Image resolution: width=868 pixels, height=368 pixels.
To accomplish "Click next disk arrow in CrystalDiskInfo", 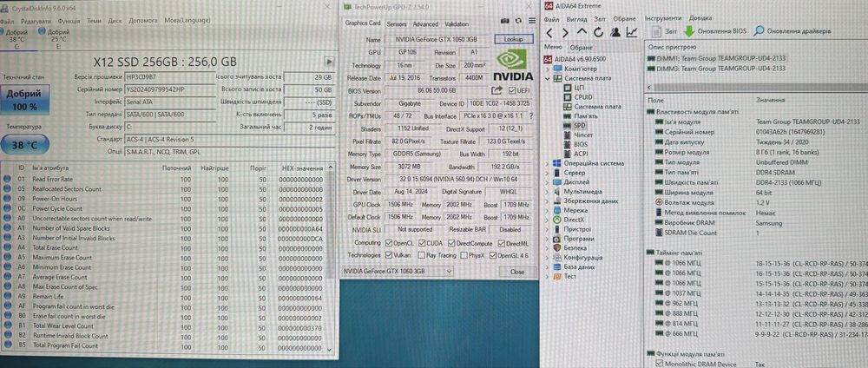I will (329, 62).
